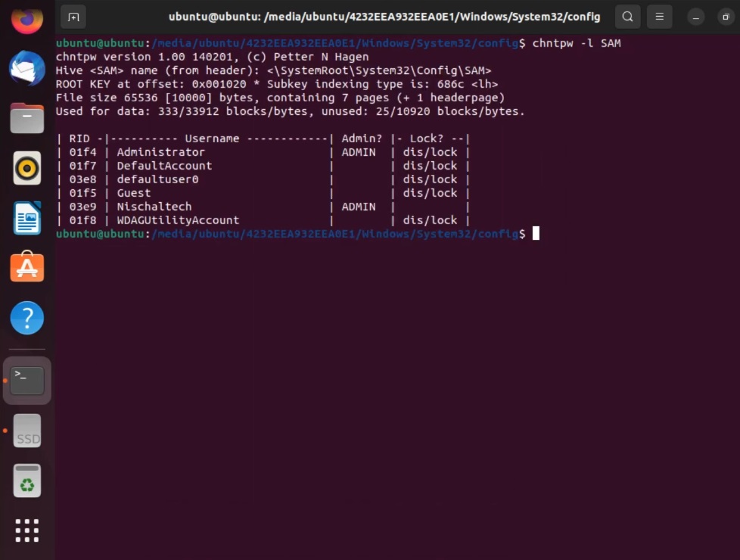The height and width of the screenshot is (560, 740).
Task: Place cursor at the blinking terminal prompt
Action: (x=536, y=234)
